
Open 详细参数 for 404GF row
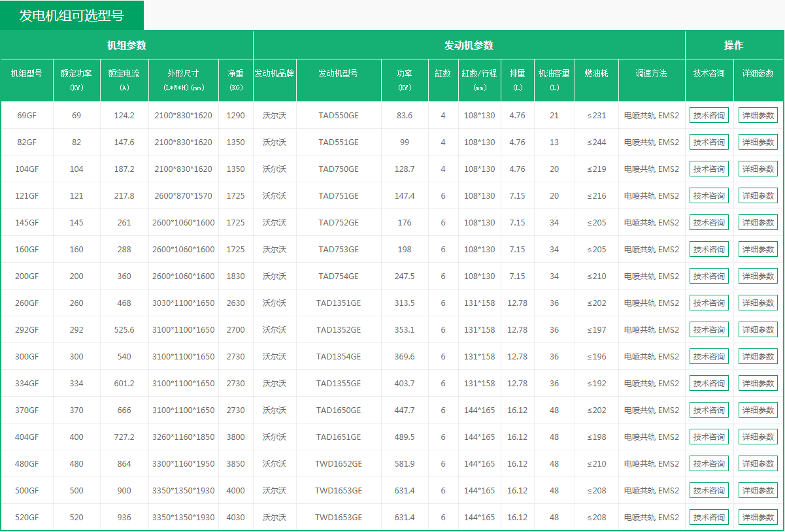coord(758,437)
